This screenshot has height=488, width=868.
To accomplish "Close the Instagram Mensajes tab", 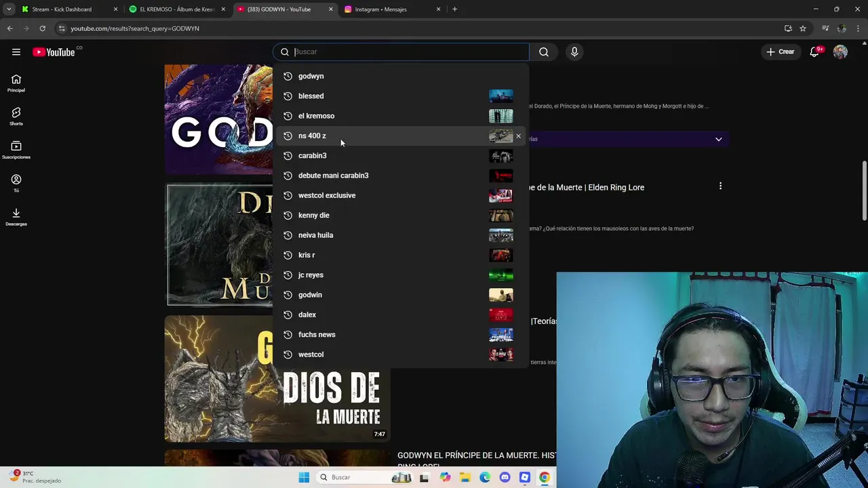I will (438, 9).
